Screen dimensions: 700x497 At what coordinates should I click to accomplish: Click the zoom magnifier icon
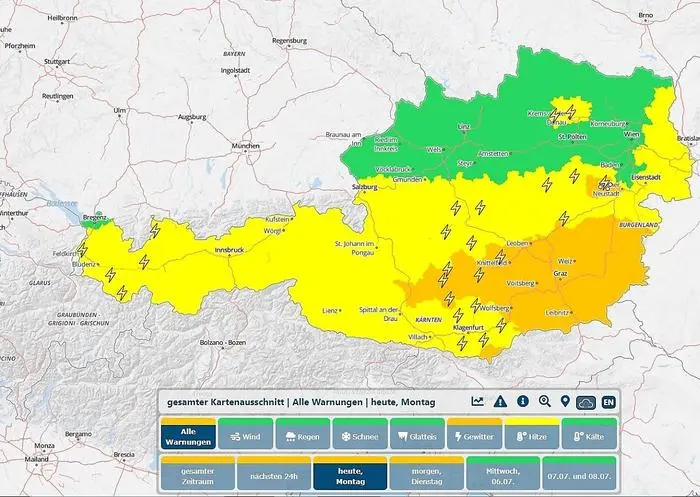click(544, 402)
